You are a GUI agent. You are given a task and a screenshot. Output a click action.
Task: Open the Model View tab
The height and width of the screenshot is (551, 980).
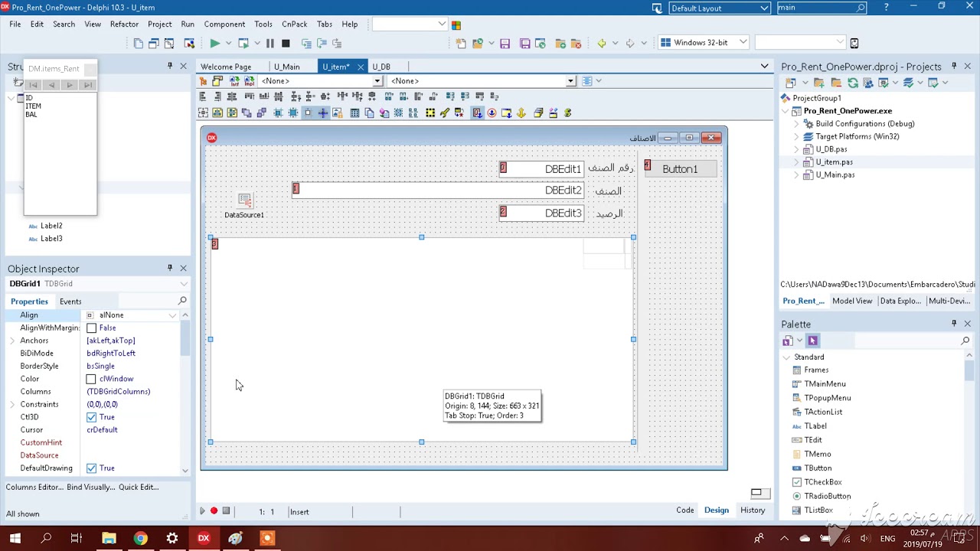point(852,301)
